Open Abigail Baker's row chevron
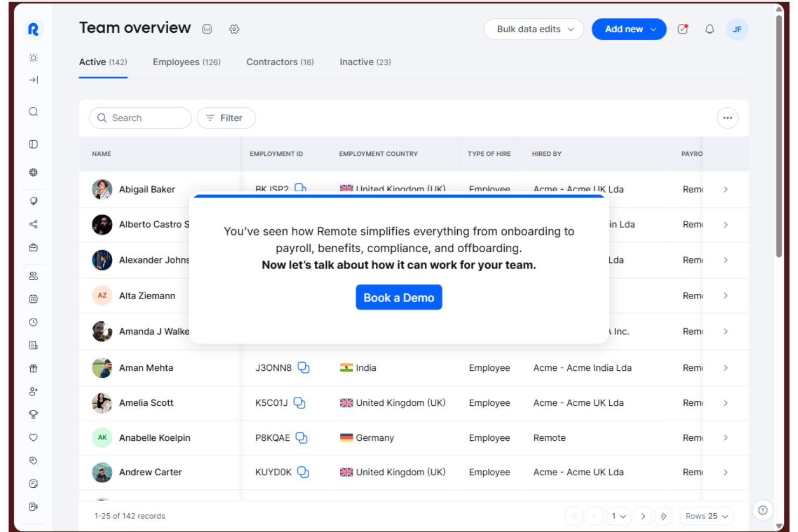 coord(726,189)
